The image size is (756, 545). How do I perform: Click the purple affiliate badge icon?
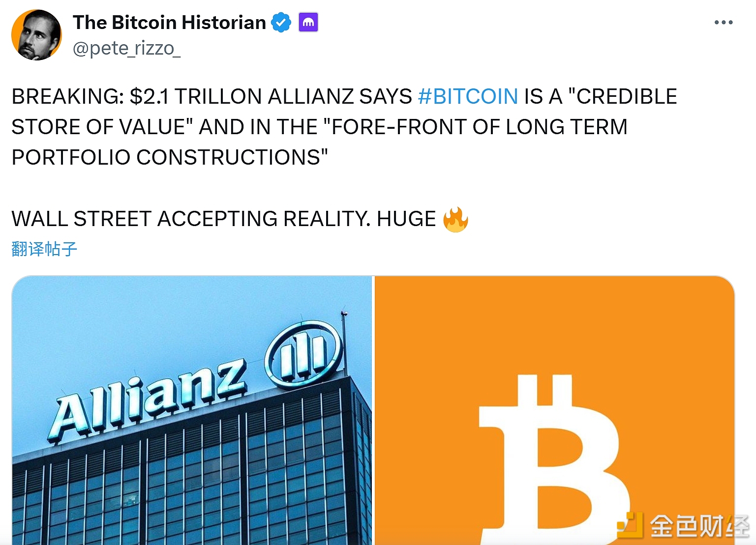[308, 23]
